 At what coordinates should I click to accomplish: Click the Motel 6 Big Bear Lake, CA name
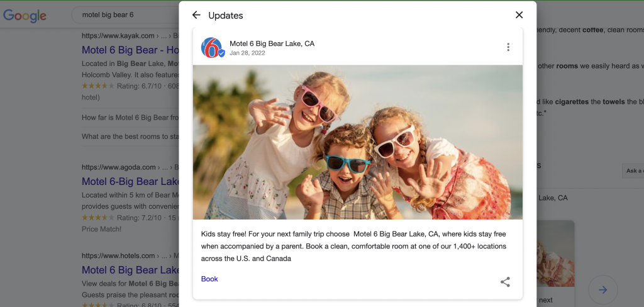coord(272,43)
